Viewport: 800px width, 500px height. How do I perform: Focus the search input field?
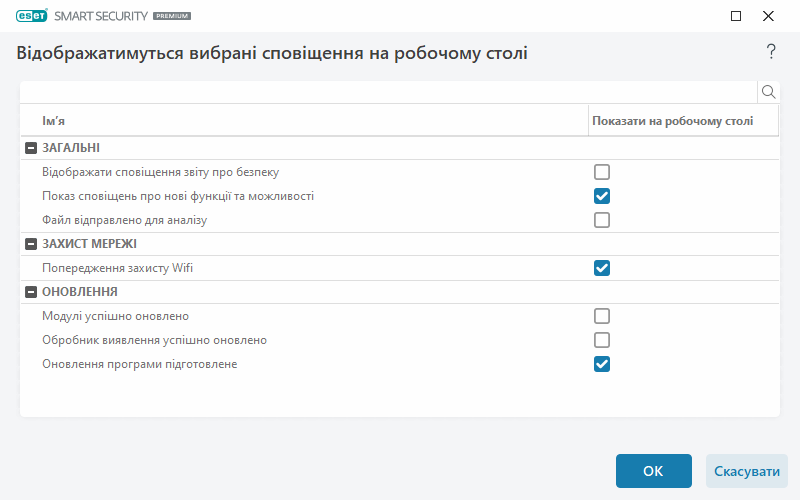[388, 92]
